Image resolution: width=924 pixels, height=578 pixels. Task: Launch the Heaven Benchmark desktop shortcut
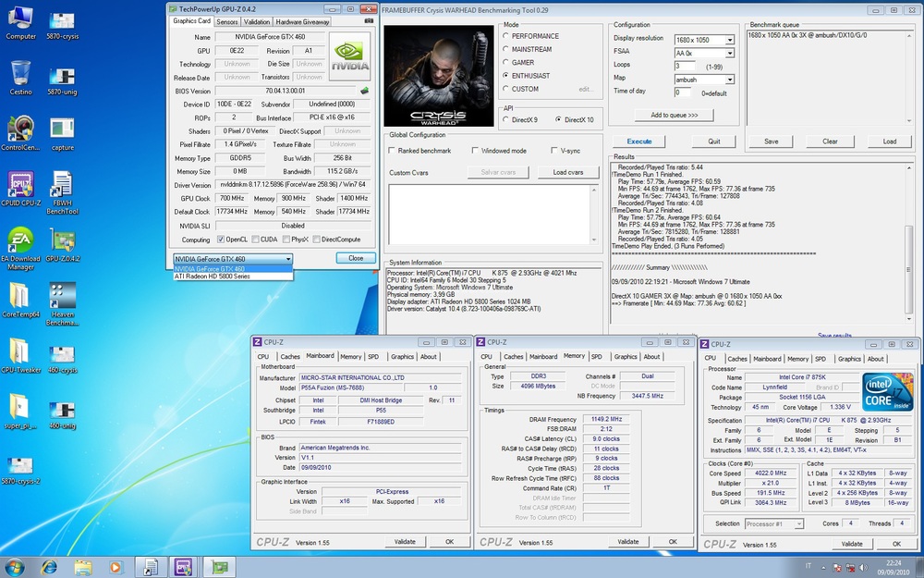62,303
